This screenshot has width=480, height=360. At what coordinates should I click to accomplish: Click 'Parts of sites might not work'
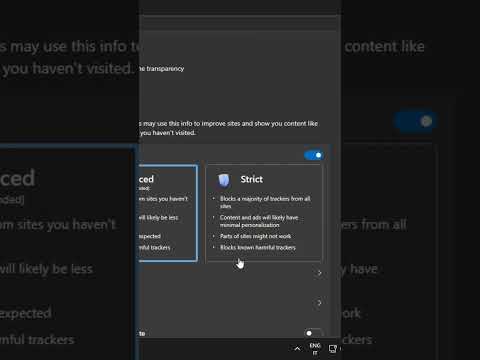[255, 236]
